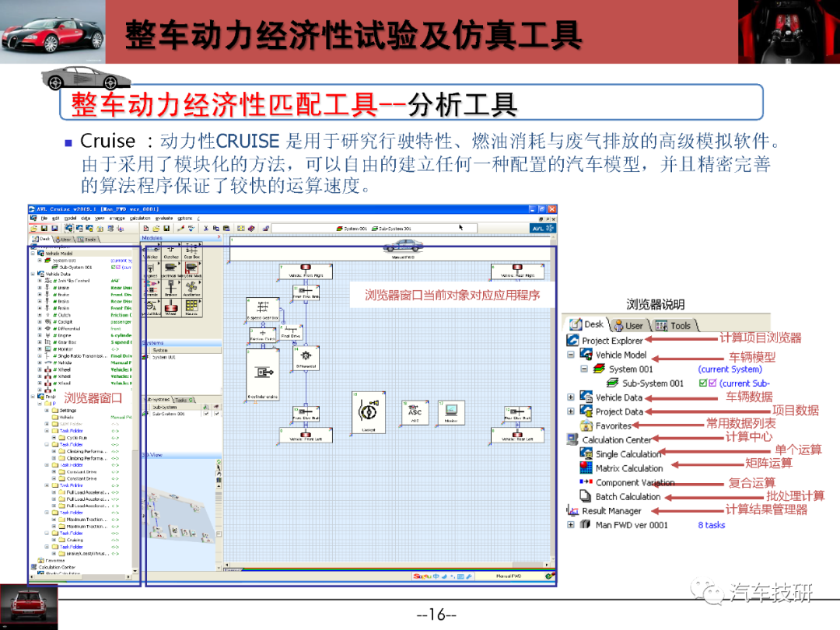The width and height of the screenshot is (840, 630).
Task: Open the evaluate menu in the menu bar
Action: coord(164,218)
